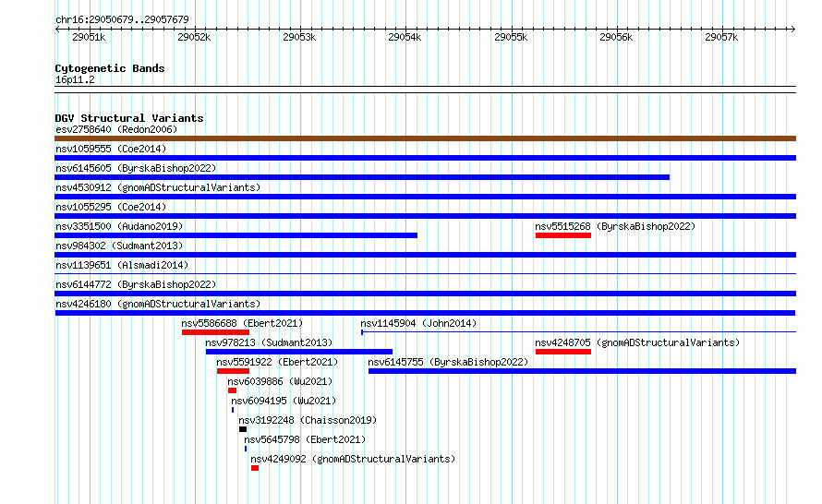Select the red nsv4248705 variant bar
Screen dimensions: 822x504
[x=563, y=352]
